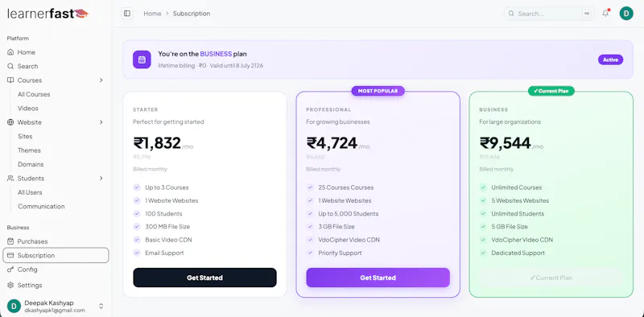Collapse the Website section chevron
Image resolution: width=644 pixels, height=317 pixels.
pos(101,122)
